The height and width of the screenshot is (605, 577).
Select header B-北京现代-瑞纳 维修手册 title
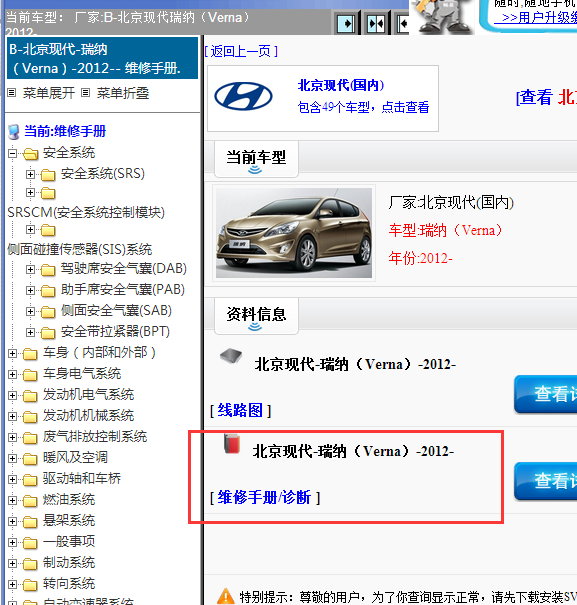coord(102,58)
